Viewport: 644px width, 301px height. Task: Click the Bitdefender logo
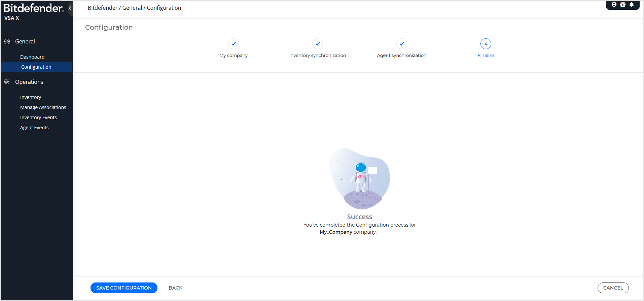(x=33, y=8)
